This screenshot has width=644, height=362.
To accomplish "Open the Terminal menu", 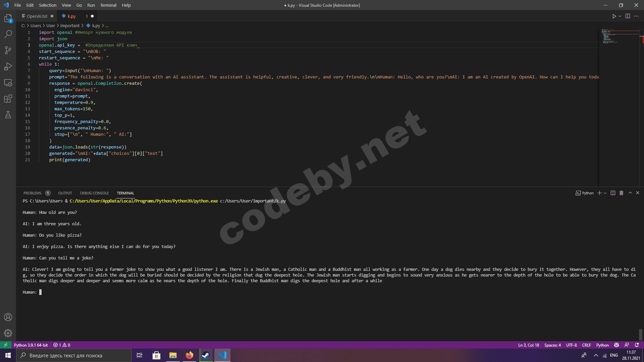I will 108,5.
